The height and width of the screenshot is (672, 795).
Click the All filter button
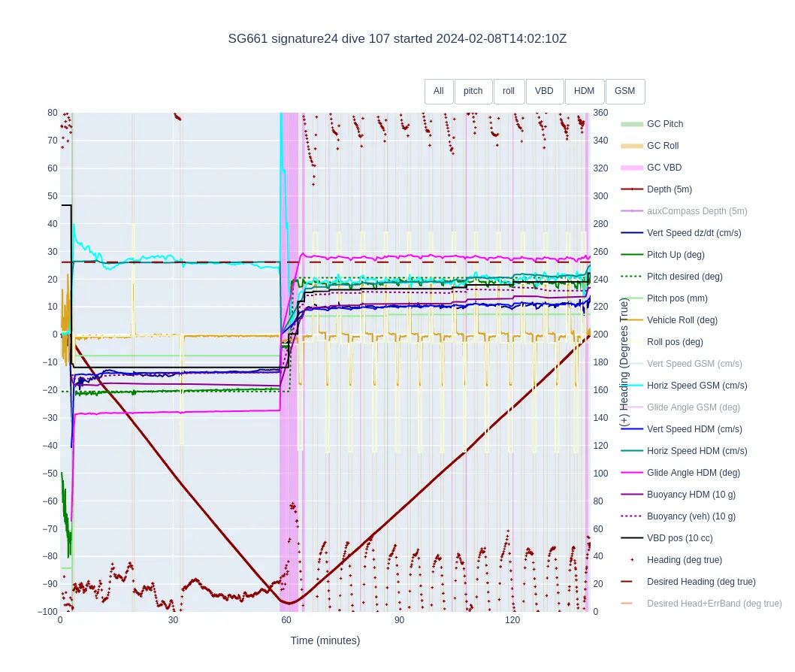pos(439,92)
